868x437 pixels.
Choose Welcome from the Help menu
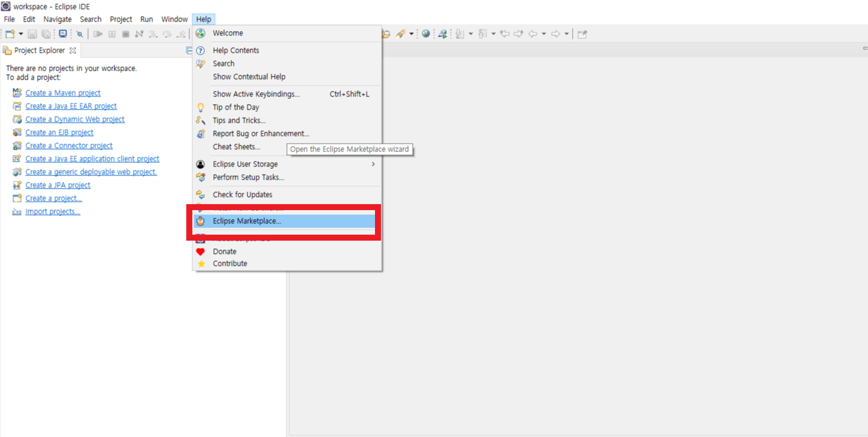[x=287, y=33]
